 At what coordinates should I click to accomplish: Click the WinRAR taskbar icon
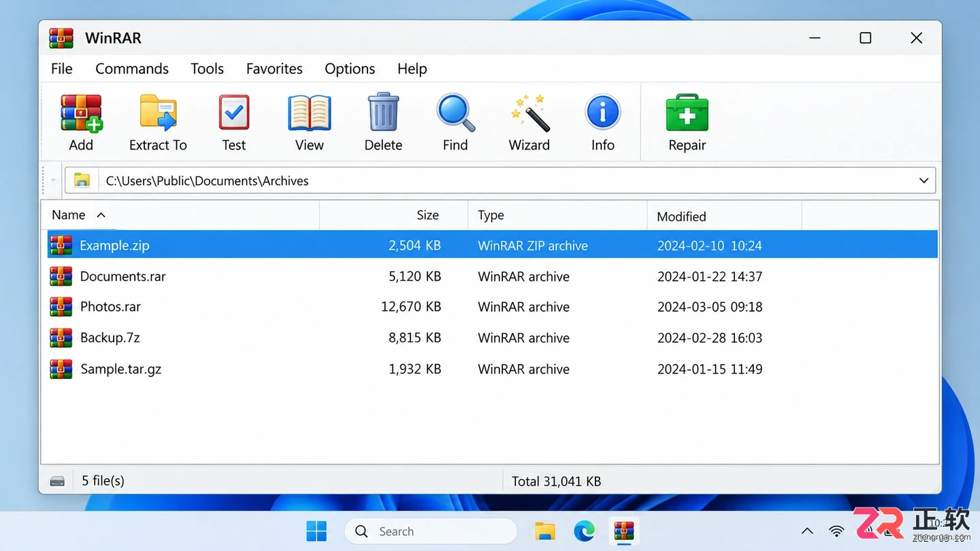(623, 531)
